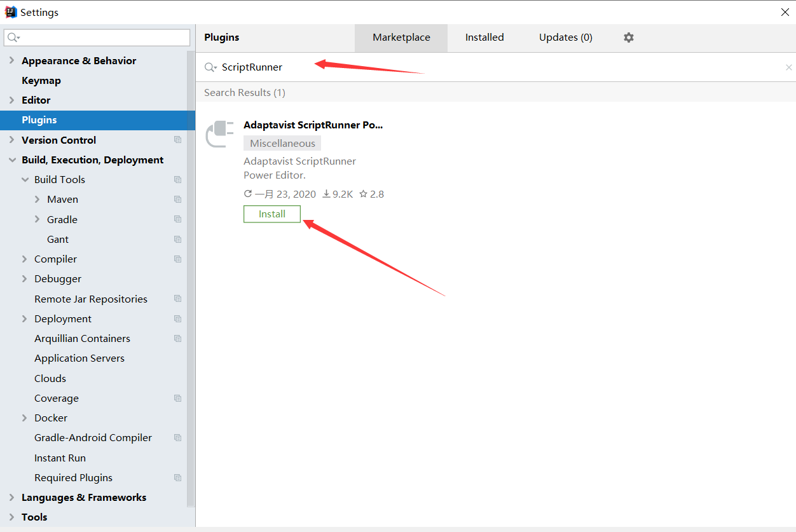
Task: Click the project-level icon beside Gradle
Action: coord(178,219)
